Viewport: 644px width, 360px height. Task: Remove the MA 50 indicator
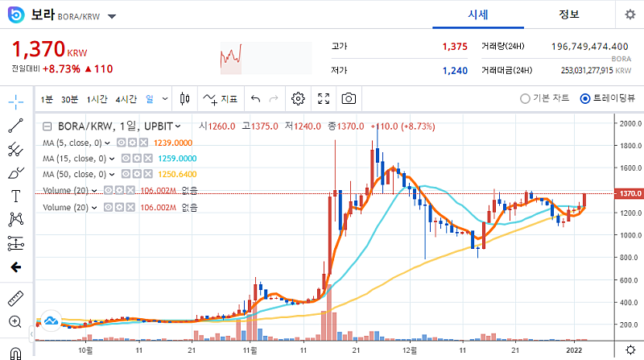148,174
